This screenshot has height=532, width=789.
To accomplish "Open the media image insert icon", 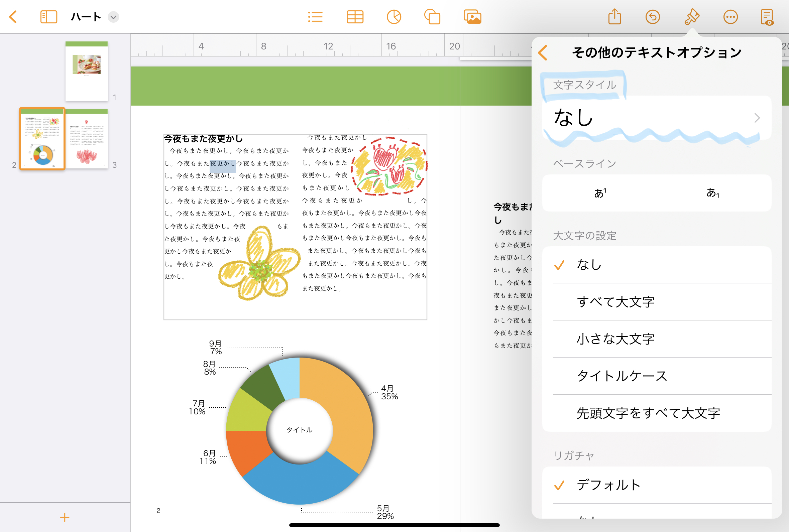I will [472, 17].
